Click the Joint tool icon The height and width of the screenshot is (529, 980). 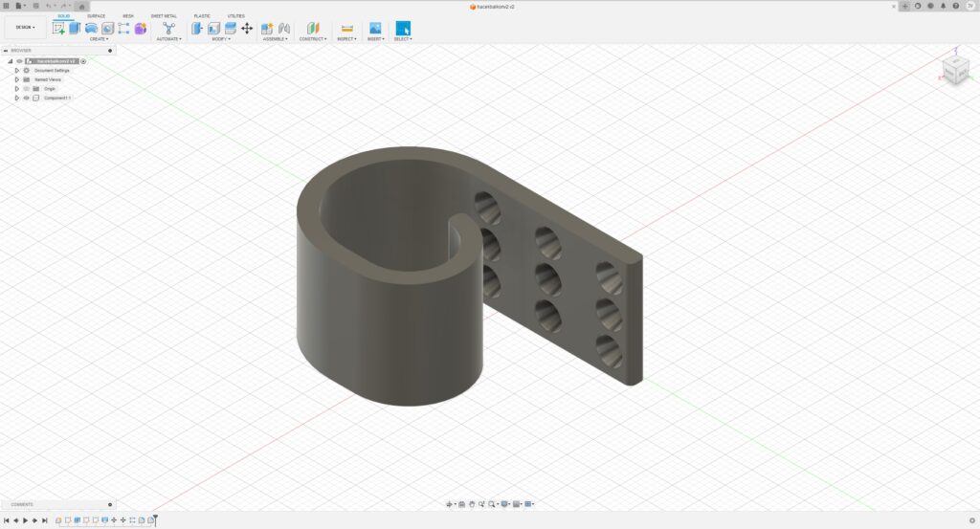[x=284, y=28]
